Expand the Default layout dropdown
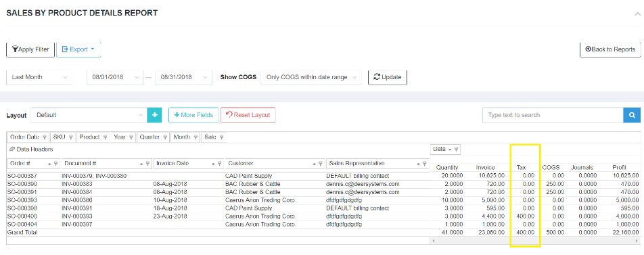 click(x=89, y=115)
